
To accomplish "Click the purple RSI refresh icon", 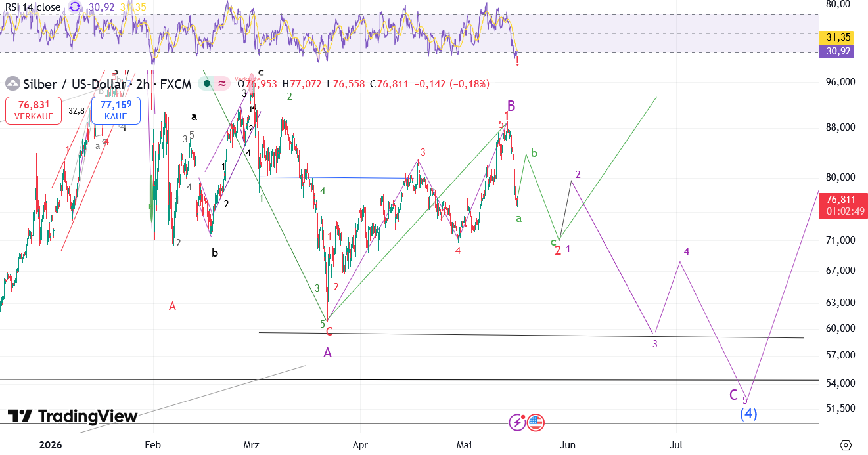I will point(75,7).
